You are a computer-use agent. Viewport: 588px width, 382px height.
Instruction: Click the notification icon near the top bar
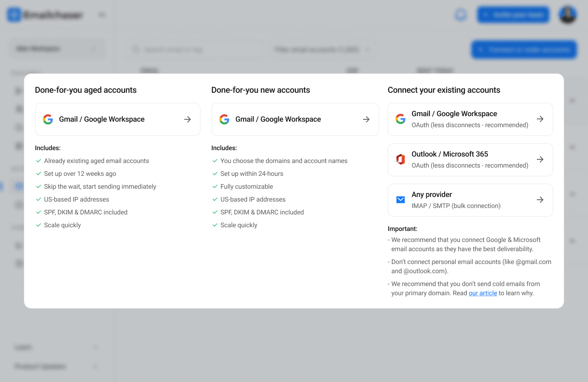pos(461,14)
